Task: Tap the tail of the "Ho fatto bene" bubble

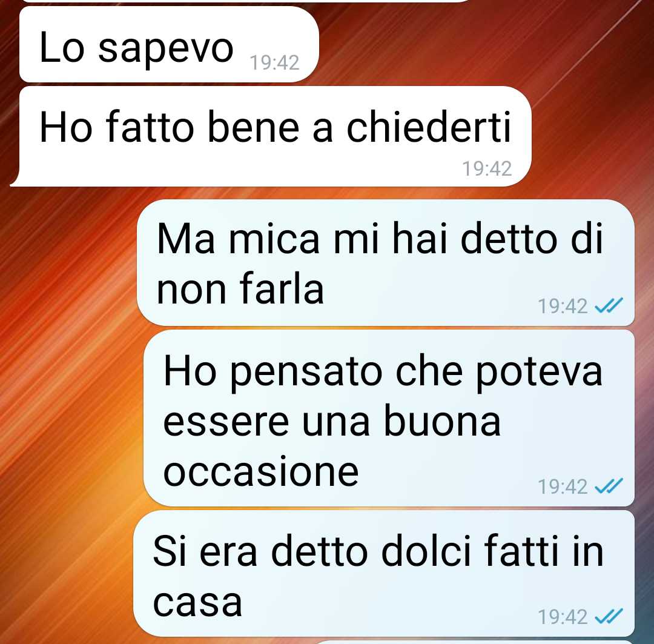Action: coord(16,179)
